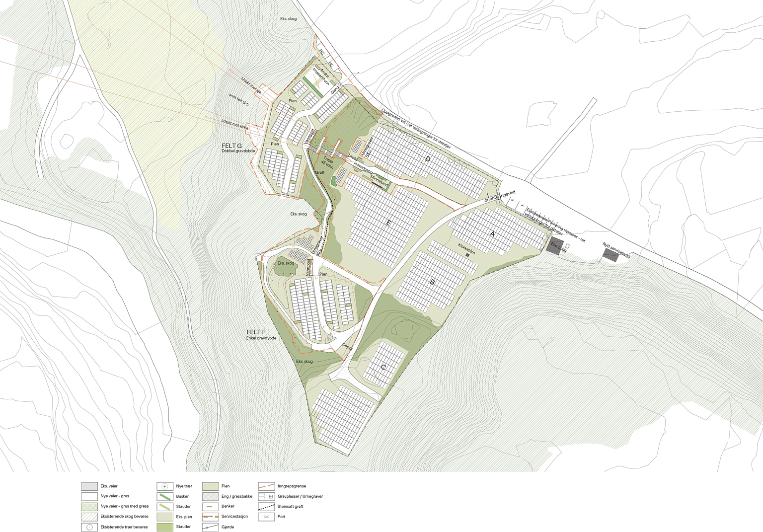Select the dotted mesh pattern legend swatch
Screen dimensions: 763x532
coord(210,496)
